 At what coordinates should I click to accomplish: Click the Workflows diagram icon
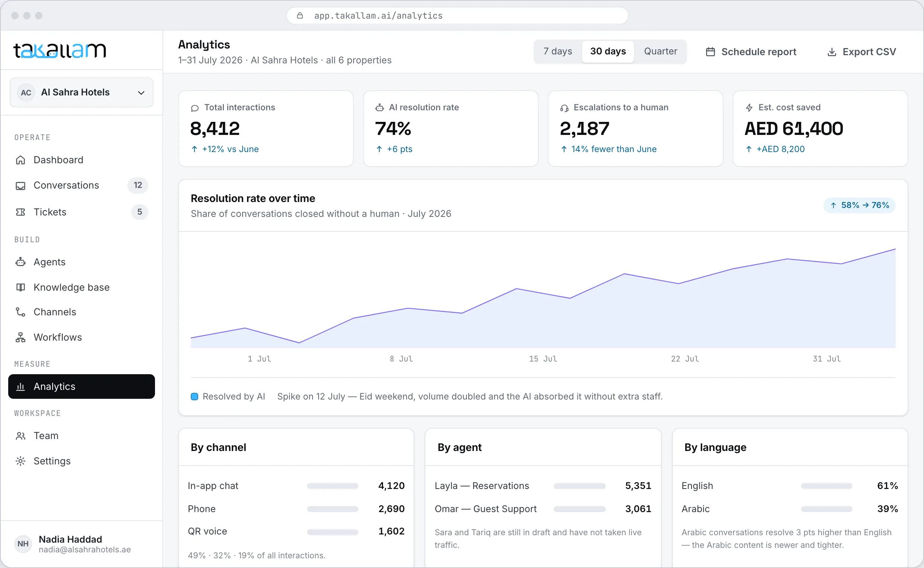point(20,337)
